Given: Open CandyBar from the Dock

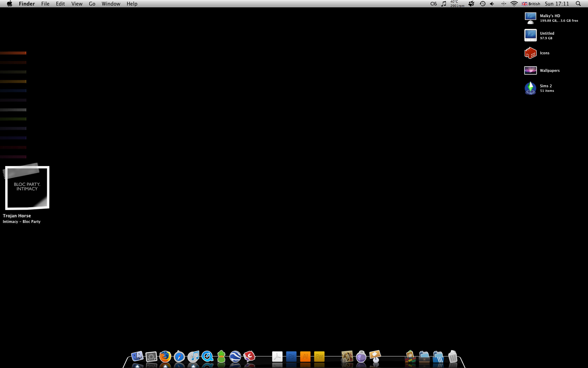Looking at the screenshot, I should pyautogui.click(x=250, y=357).
